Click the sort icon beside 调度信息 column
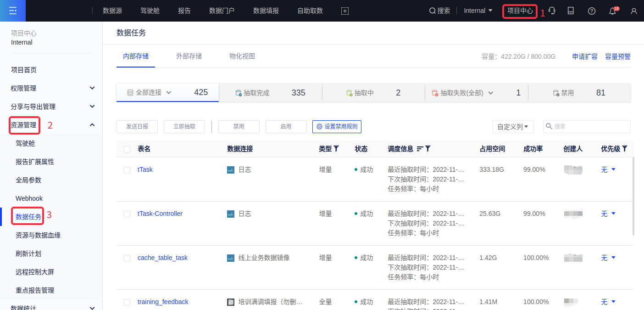Image resolution: width=644 pixels, height=310 pixels. (420, 149)
